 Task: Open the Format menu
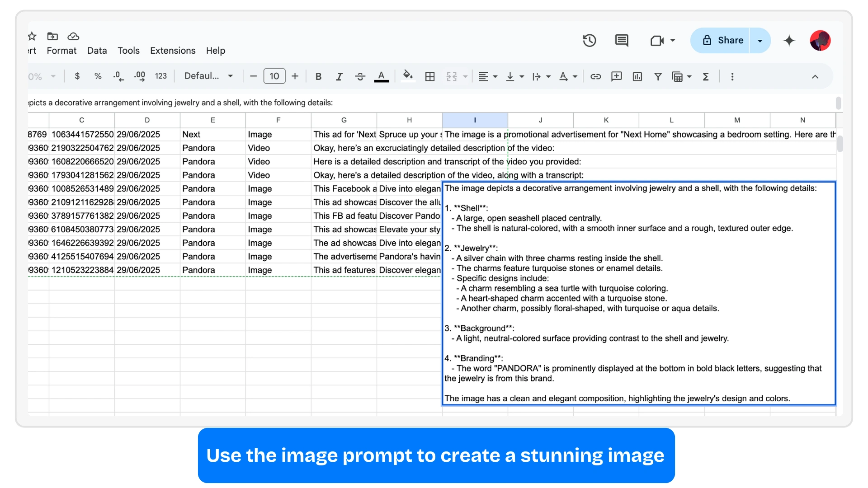click(x=61, y=51)
